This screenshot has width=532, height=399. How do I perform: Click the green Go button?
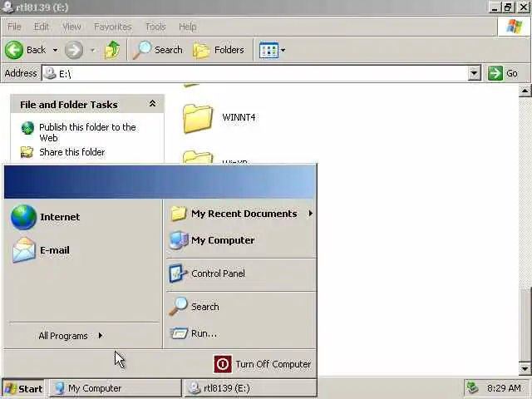503,73
